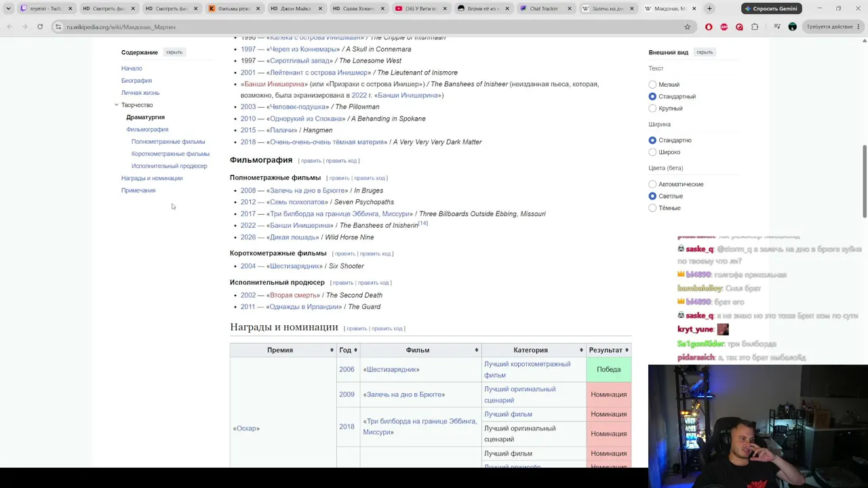Select 'Мелкий' text size
Viewport: 868px width, 488px height.
(x=652, y=85)
